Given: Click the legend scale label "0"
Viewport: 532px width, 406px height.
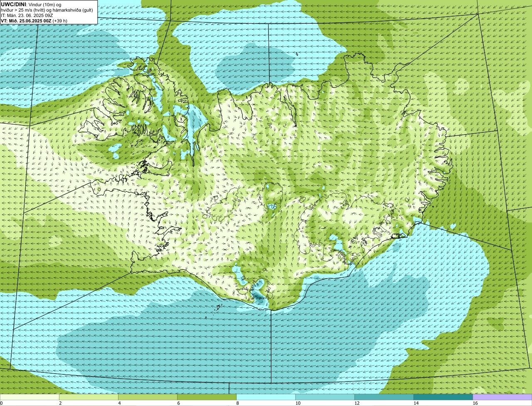Looking at the screenshot, I should (2, 403).
